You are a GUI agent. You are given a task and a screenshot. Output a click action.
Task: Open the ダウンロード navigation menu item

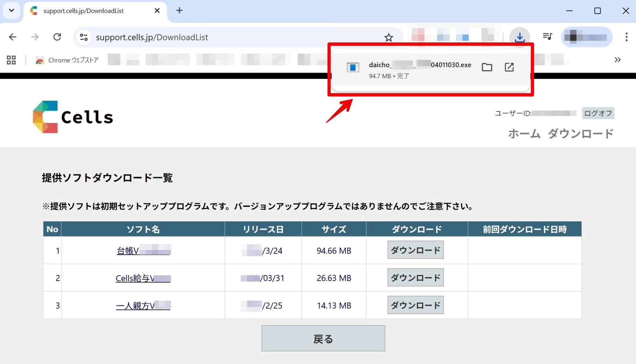pyautogui.click(x=581, y=134)
